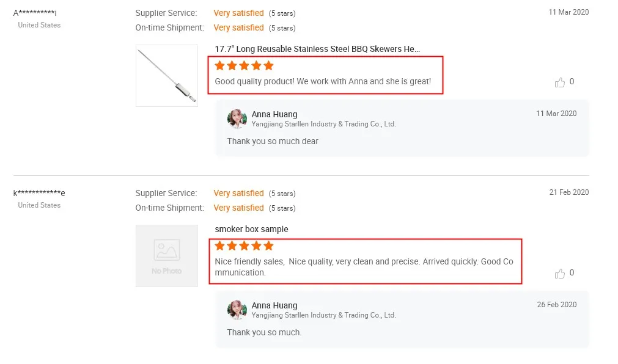Image resolution: width=618 pixels, height=364 pixels.
Task: Open the smoker box sample product title
Action: click(251, 229)
